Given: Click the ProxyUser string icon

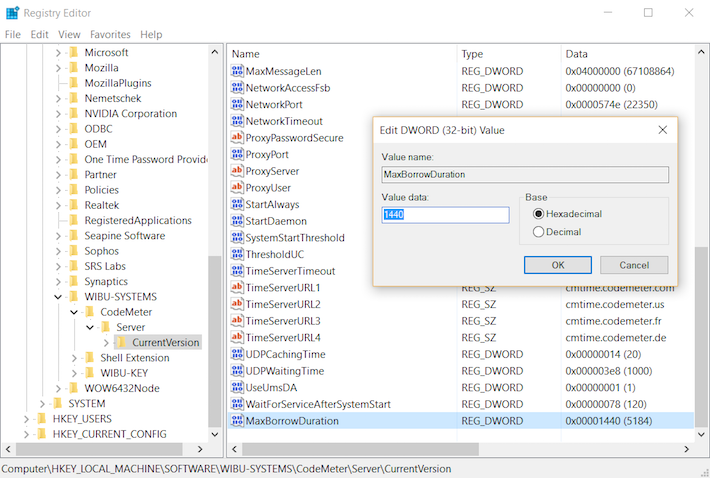Looking at the screenshot, I should pos(237,187).
